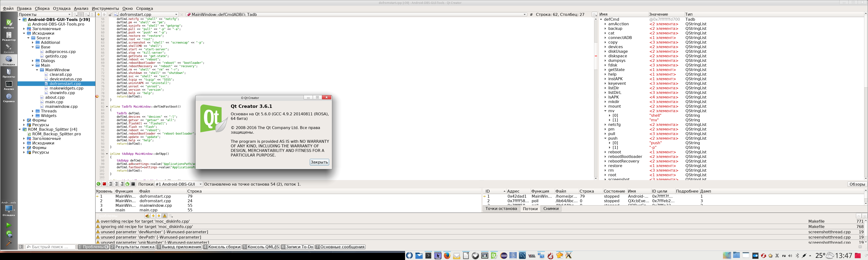
Task: Click the green debugger Continue icon
Action: tap(98, 184)
